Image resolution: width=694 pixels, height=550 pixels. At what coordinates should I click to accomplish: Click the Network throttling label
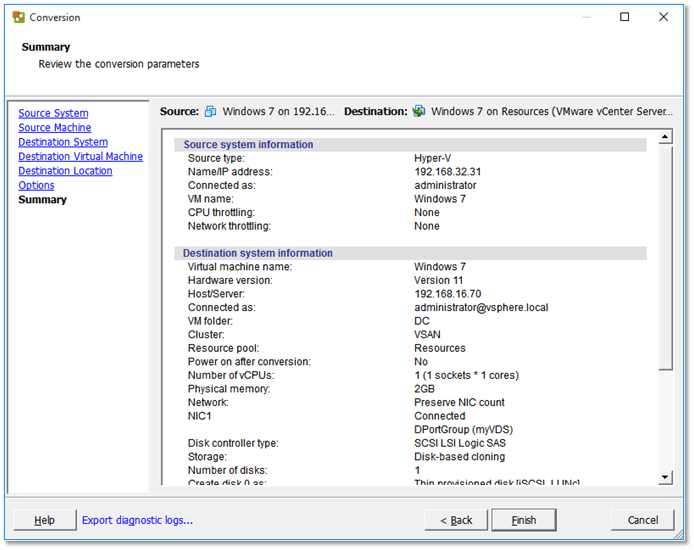tap(229, 226)
